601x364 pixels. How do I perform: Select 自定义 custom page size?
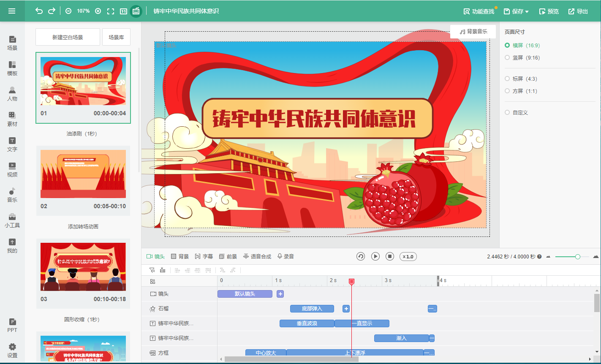pos(516,112)
